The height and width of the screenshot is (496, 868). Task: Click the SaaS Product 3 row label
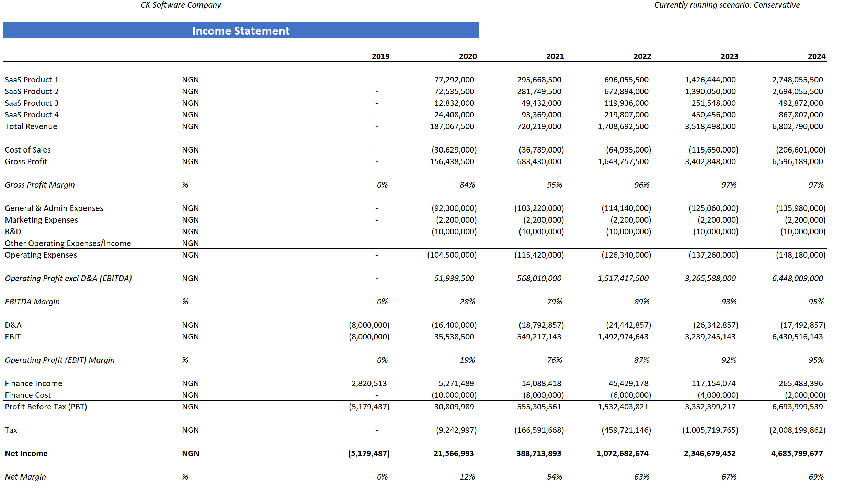pyautogui.click(x=32, y=103)
